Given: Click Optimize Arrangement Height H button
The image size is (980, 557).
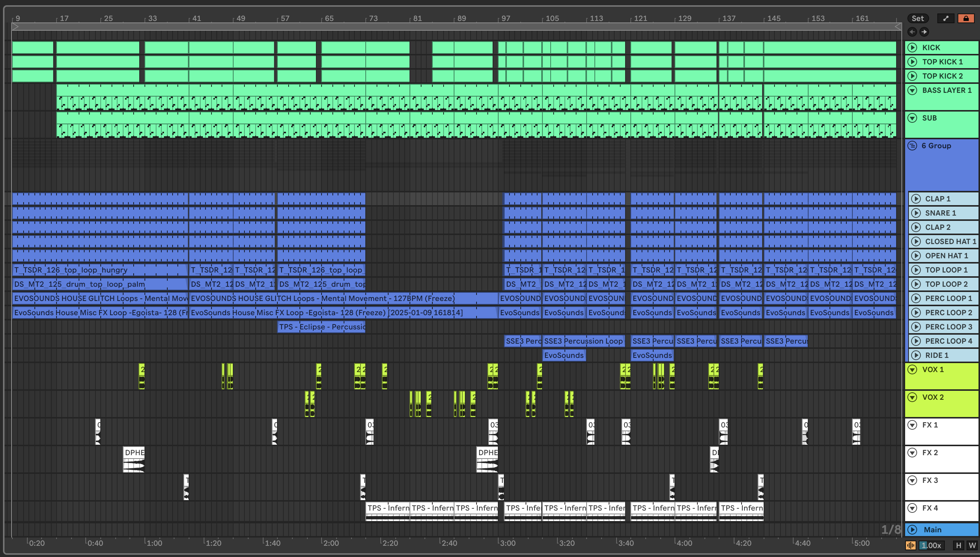Looking at the screenshot, I should [x=958, y=545].
